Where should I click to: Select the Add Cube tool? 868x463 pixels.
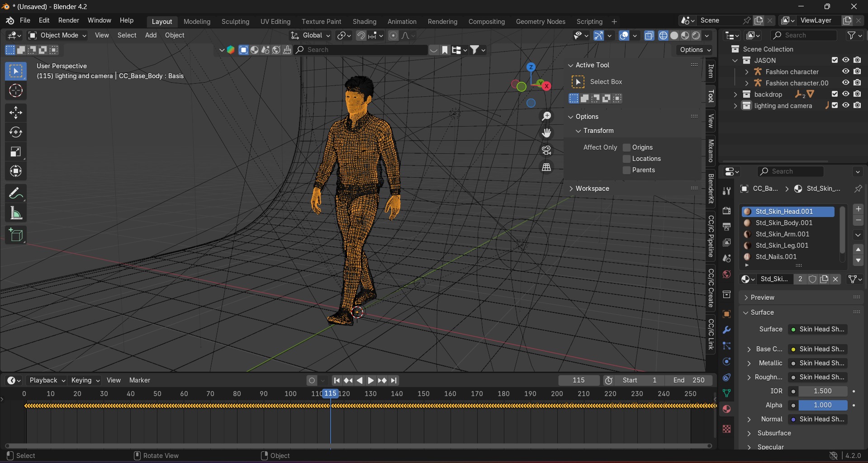tap(16, 235)
